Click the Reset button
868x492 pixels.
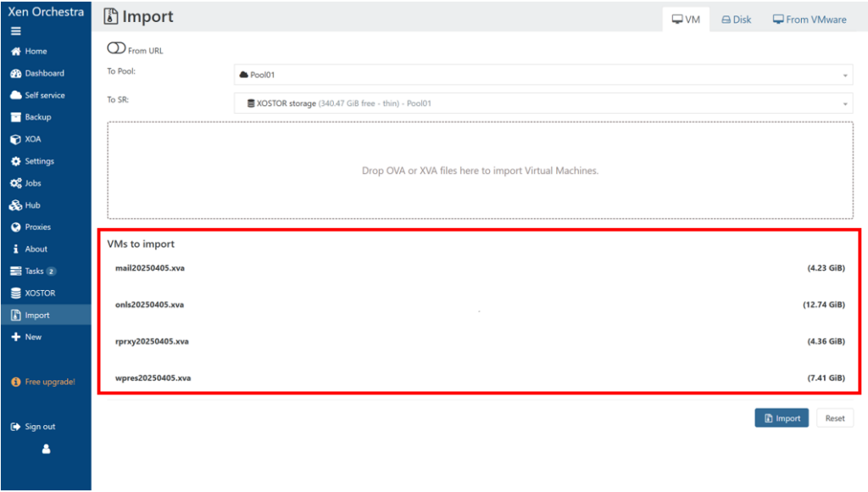[x=834, y=418]
